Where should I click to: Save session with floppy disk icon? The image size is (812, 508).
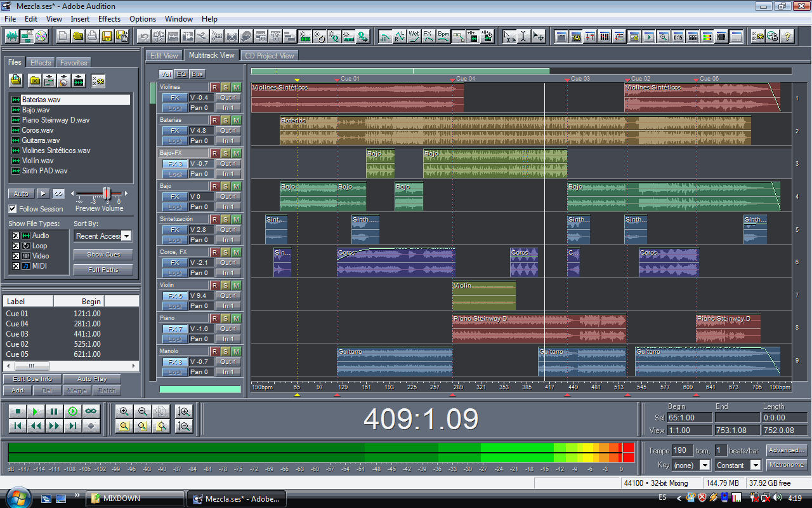point(107,36)
